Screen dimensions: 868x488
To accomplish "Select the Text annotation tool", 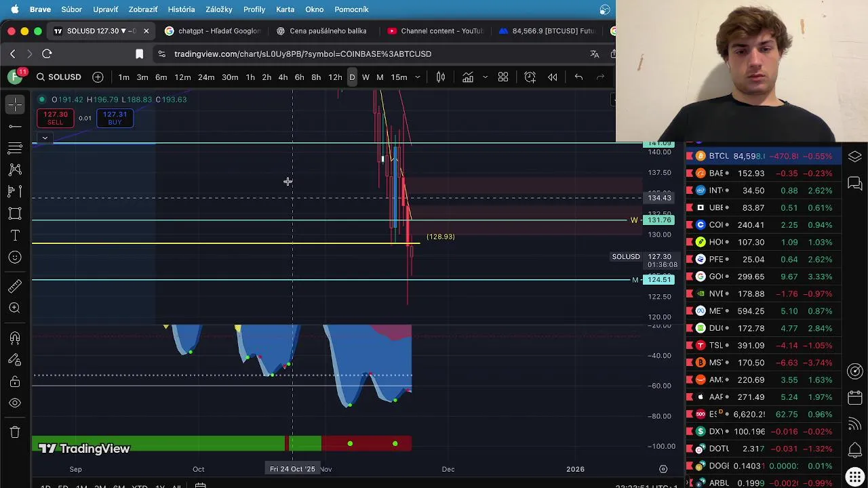I will pos(15,235).
